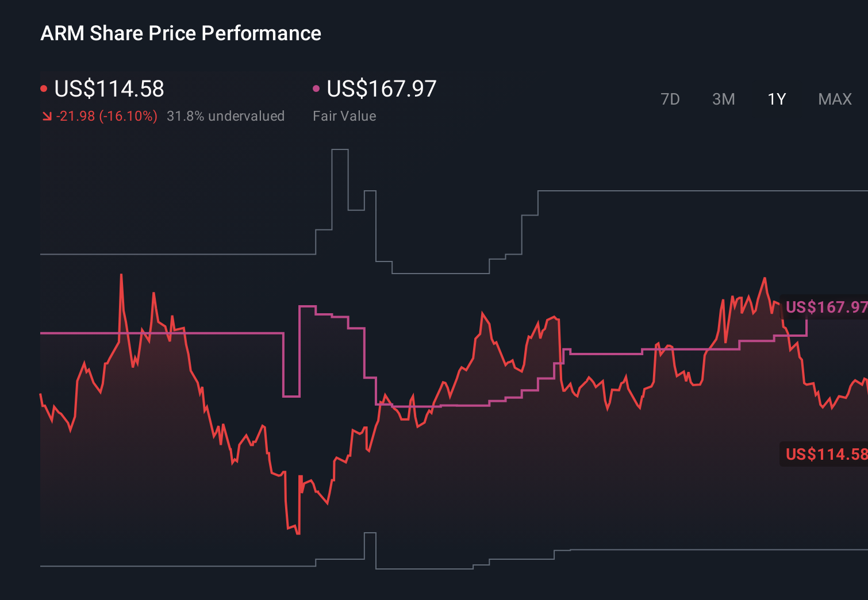Viewport: 868px width, 600px height.
Task: Click the US$114.58 price heading
Action: (109, 89)
